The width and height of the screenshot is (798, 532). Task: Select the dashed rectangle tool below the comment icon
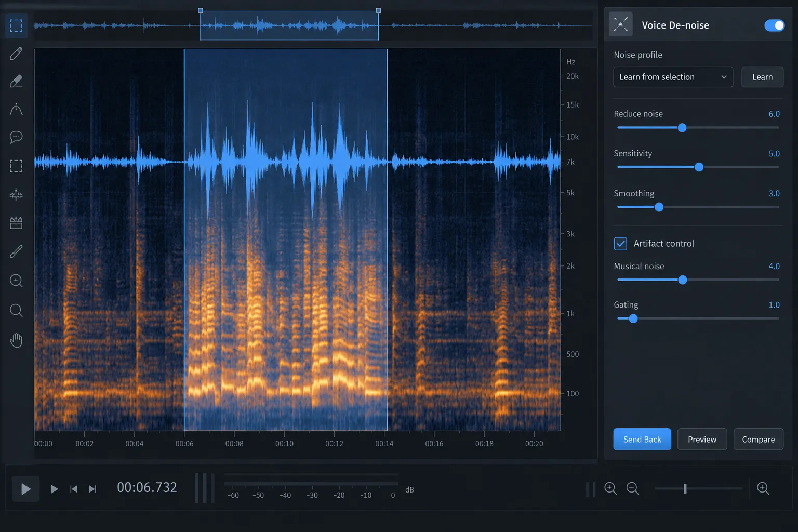[x=16, y=166]
